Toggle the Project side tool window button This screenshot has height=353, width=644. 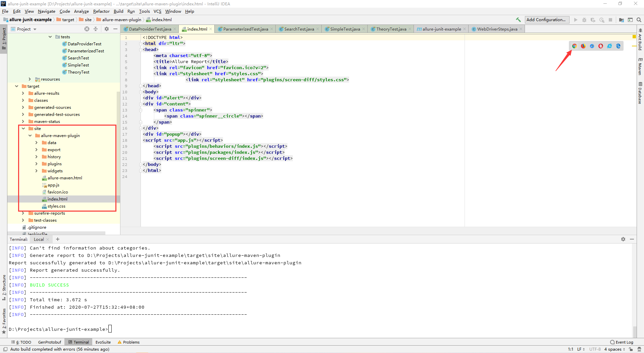coord(4,39)
